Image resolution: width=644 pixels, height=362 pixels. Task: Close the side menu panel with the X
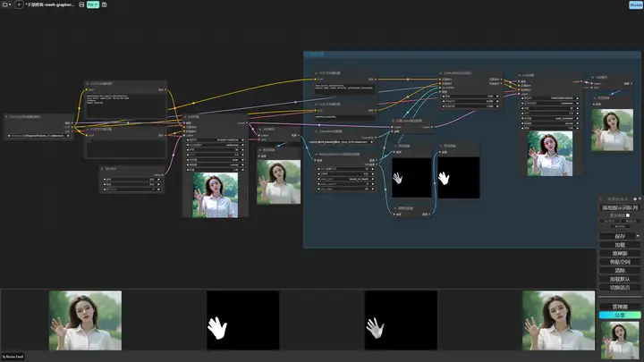coord(640,198)
